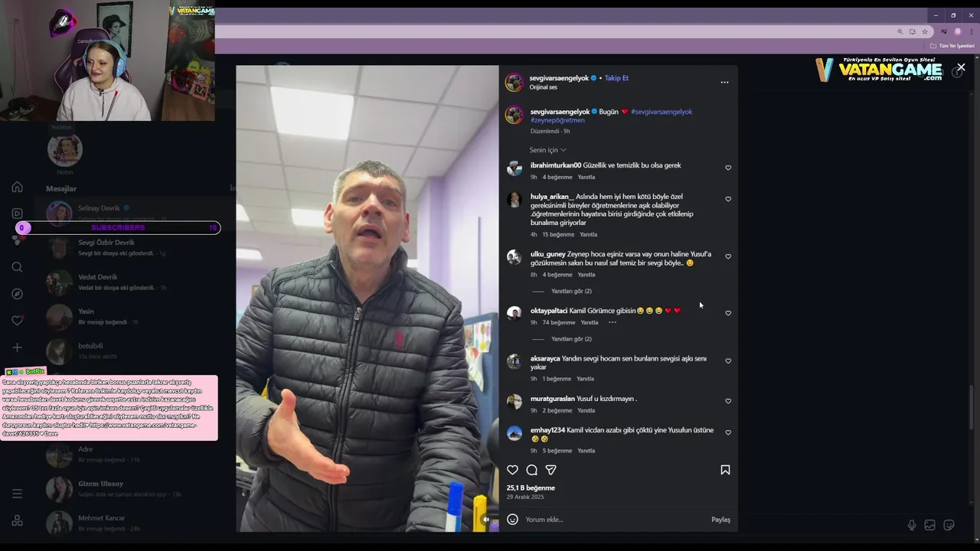Reply to muratguraslan with Yanıtla

[x=586, y=411]
